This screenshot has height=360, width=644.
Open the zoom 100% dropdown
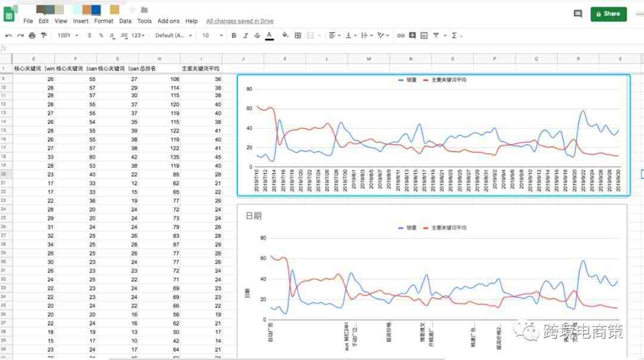(x=68, y=36)
